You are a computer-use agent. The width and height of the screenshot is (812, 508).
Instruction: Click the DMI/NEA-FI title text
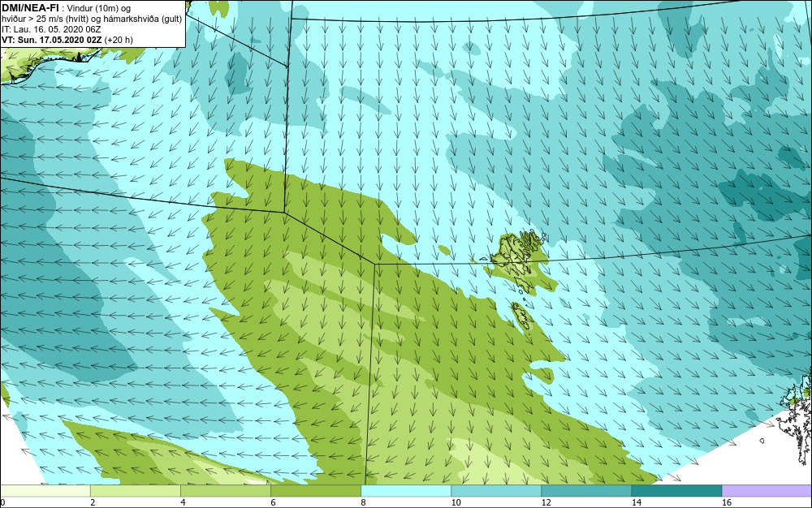click(31, 7)
